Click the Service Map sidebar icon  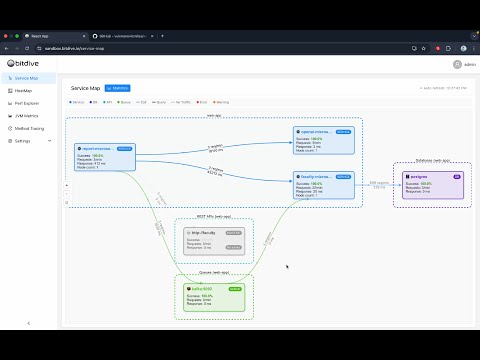coord(10,78)
